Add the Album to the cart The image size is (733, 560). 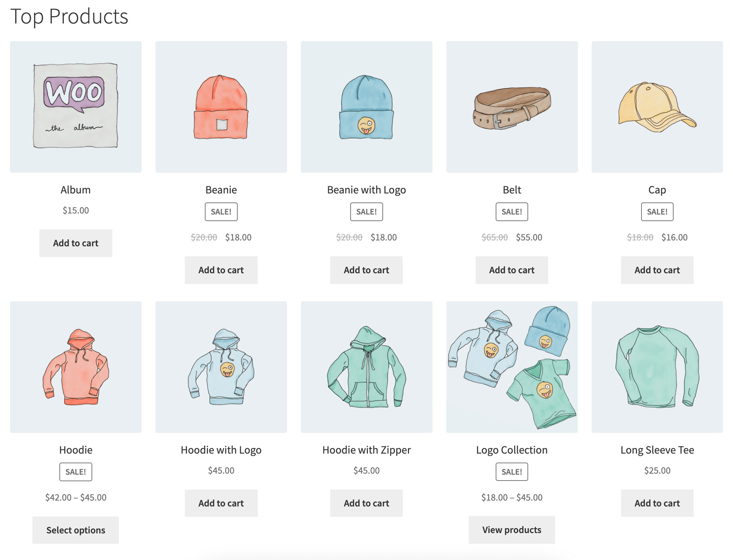(76, 243)
